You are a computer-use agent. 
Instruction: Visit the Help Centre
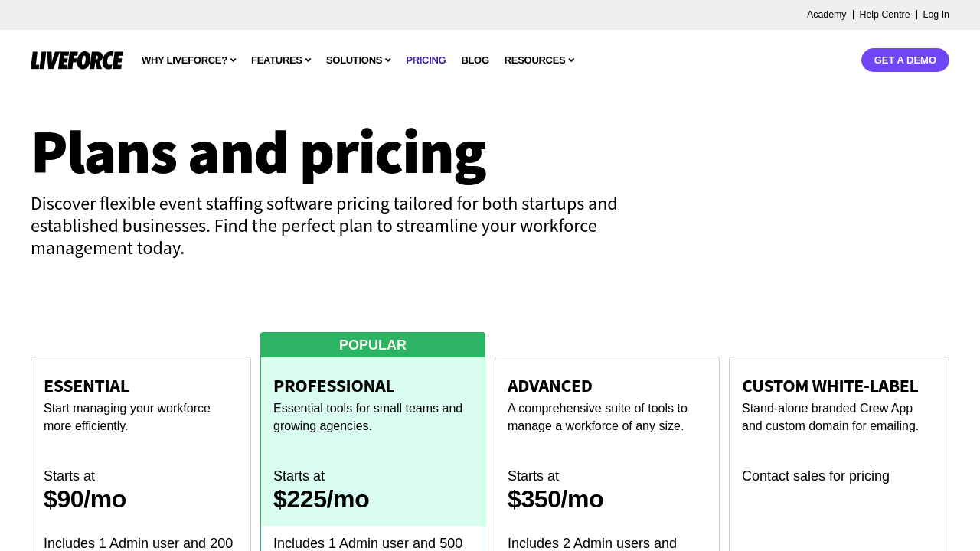[884, 15]
